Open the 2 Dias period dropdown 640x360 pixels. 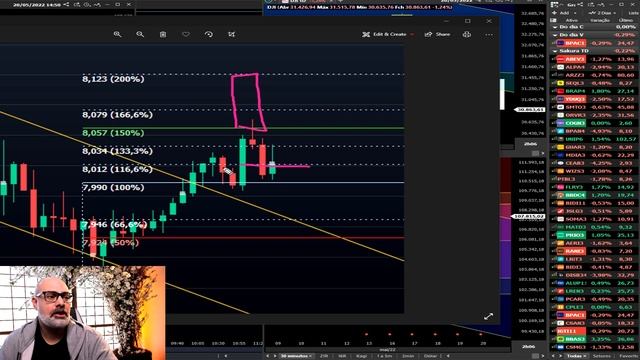point(602,13)
